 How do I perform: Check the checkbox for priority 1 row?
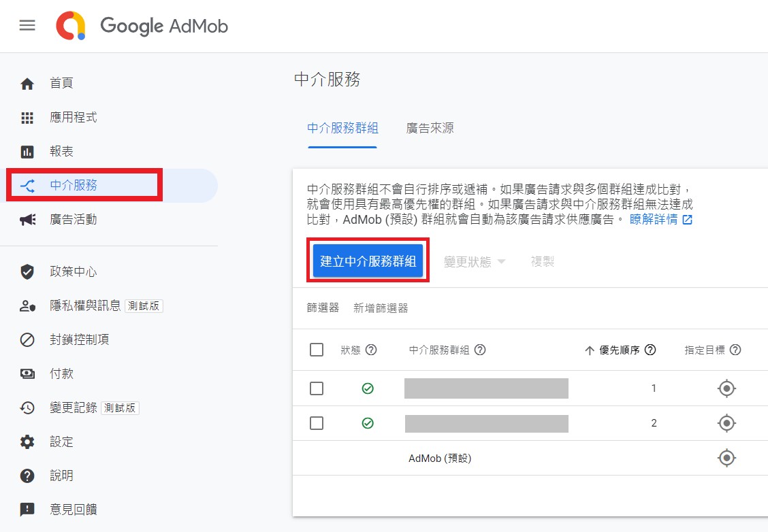coord(317,388)
